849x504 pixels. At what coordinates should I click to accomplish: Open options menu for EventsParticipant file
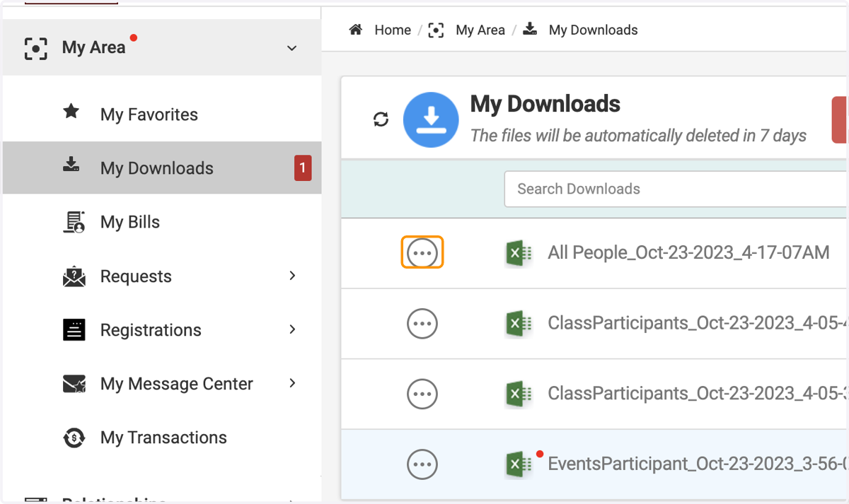pyautogui.click(x=422, y=464)
